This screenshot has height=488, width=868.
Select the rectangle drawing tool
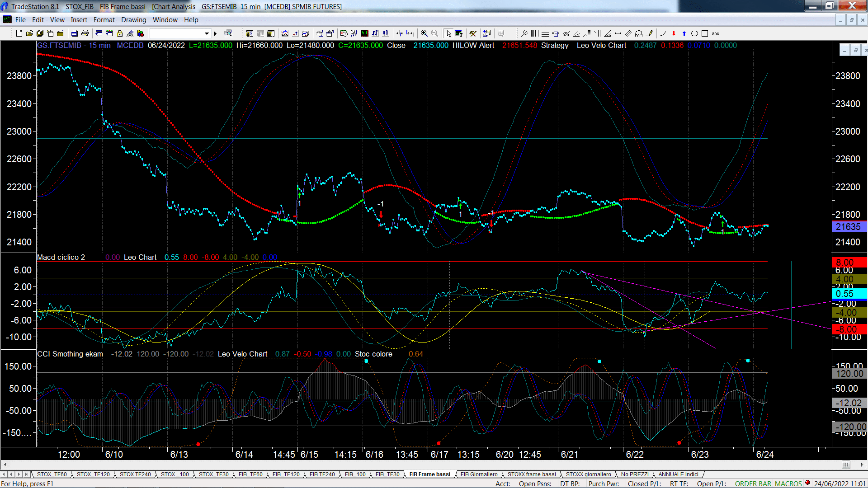(x=705, y=33)
